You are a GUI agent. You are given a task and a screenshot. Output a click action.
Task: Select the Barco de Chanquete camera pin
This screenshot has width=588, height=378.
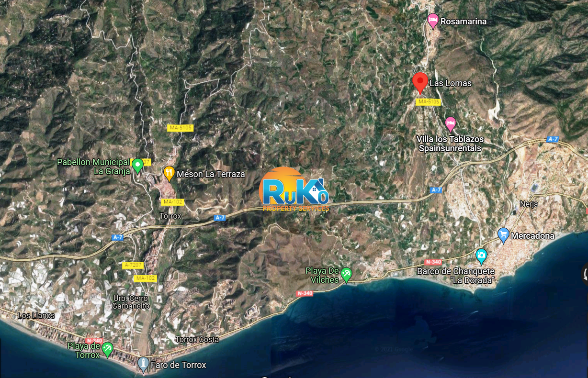point(481,257)
